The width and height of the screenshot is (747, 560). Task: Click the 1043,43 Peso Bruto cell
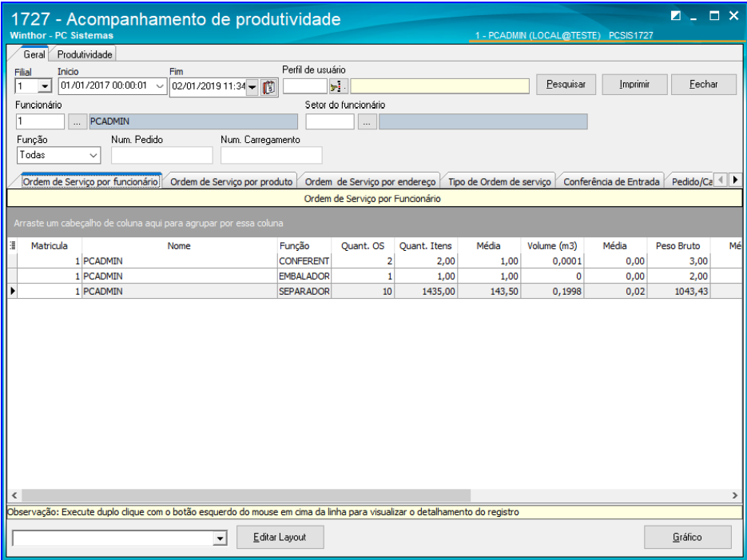pyautogui.click(x=678, y=291)
